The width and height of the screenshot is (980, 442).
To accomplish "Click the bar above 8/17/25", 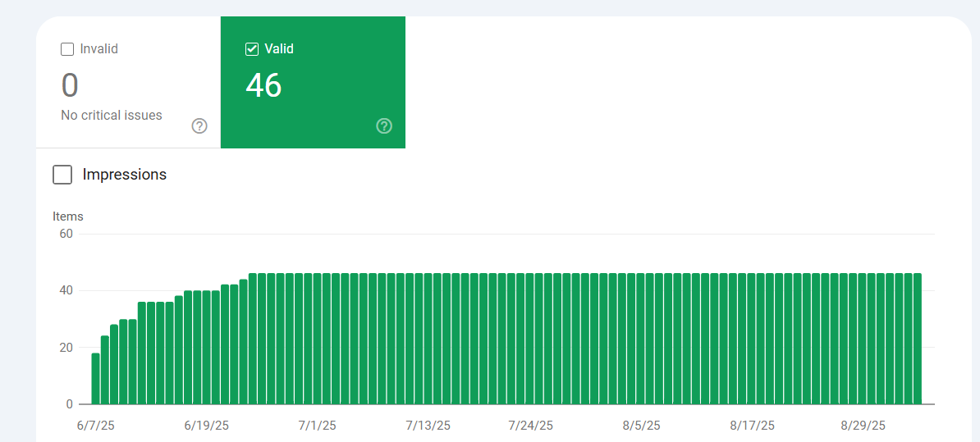I will click(751, 339).
